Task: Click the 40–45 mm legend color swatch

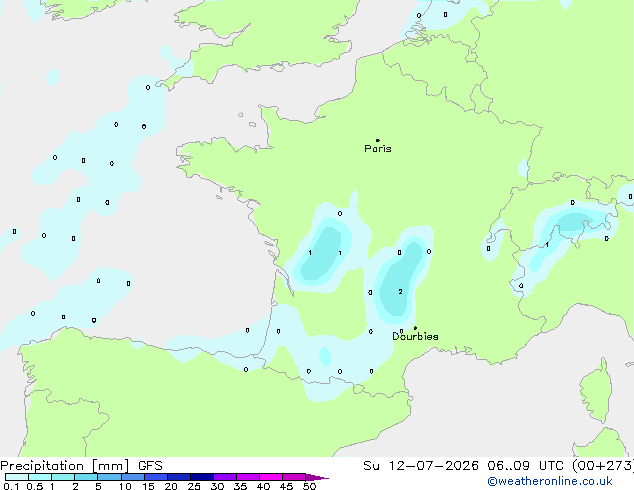Action: [x=271, y=477]
